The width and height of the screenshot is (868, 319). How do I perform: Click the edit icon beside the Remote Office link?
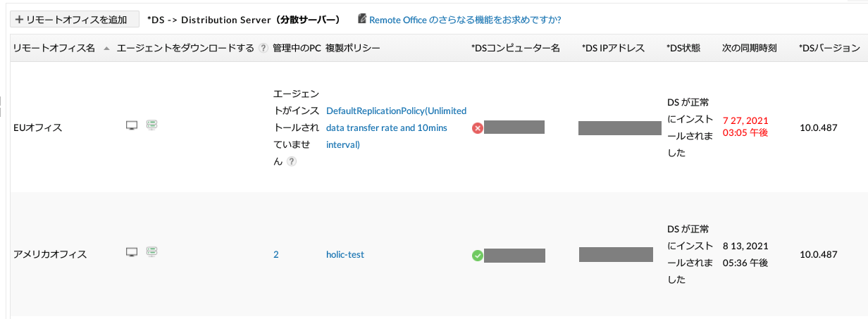tap(362, 19)
